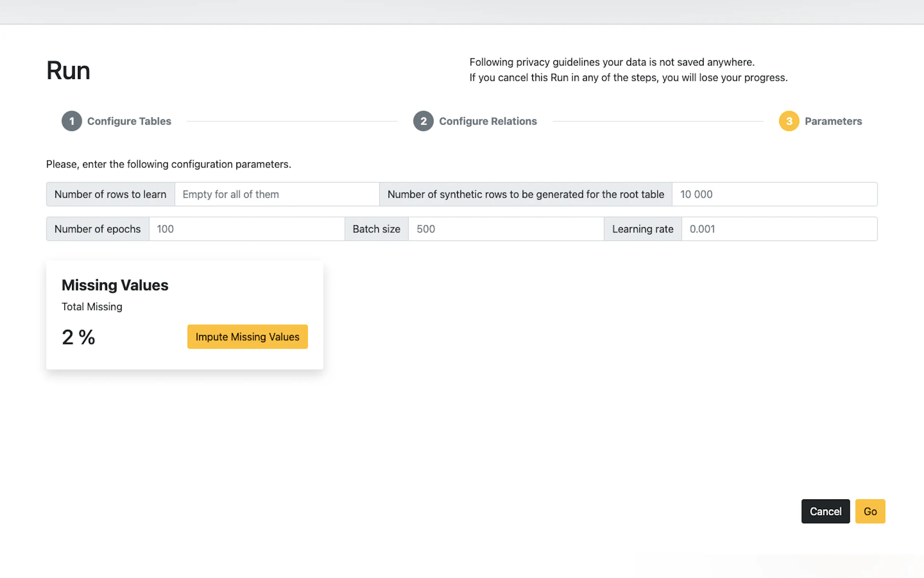This screenshot has height=578, width=924.
Task: Cancel the current run
Action: tap(825, 511)
